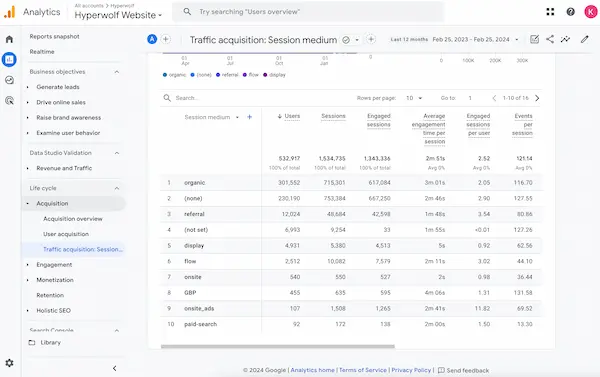Open the Holistic SEO section

click(54, 310)
